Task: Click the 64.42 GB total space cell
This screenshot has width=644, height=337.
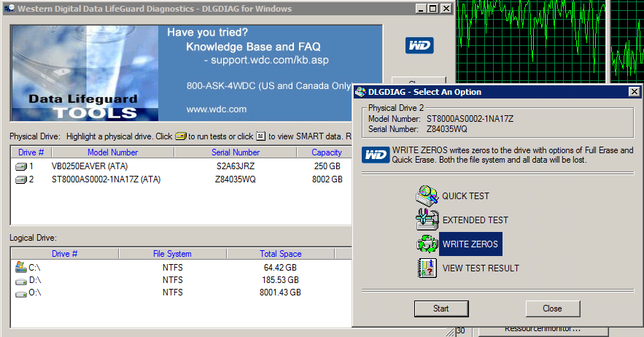Action: [280, 268]
